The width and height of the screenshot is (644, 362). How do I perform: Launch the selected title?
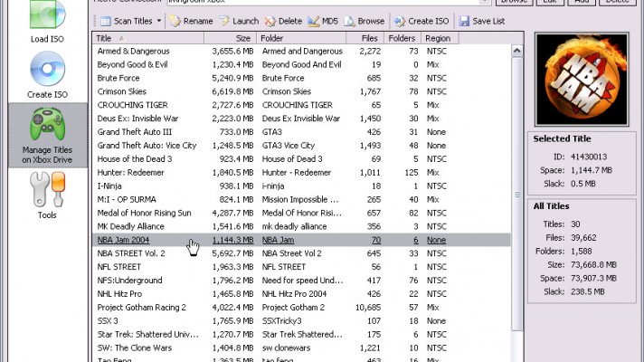point(239,21)
